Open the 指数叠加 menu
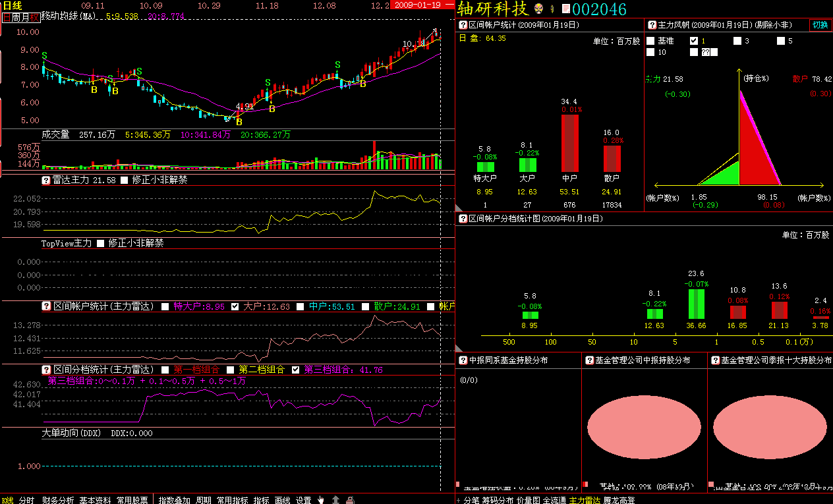Image resolution: width=833 pixels, height=504 pixels. [x=175, y=500]
